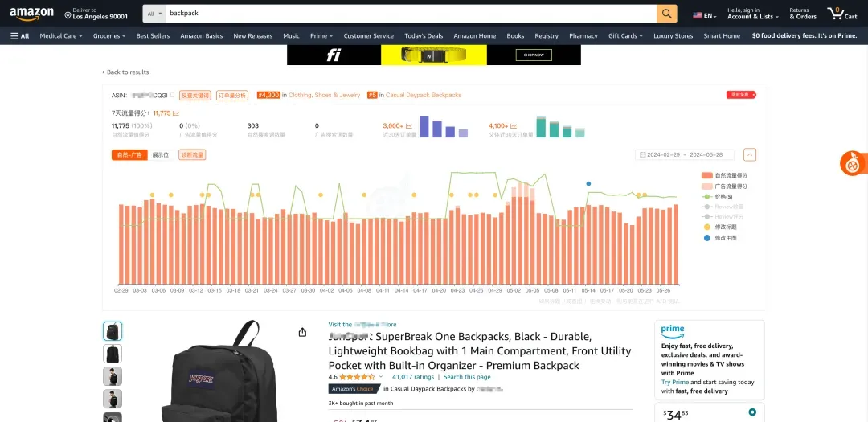Image resolution: width=868 pixels, height=422 pixels.
Task: Click the Try Prime link
Action: 675,382
